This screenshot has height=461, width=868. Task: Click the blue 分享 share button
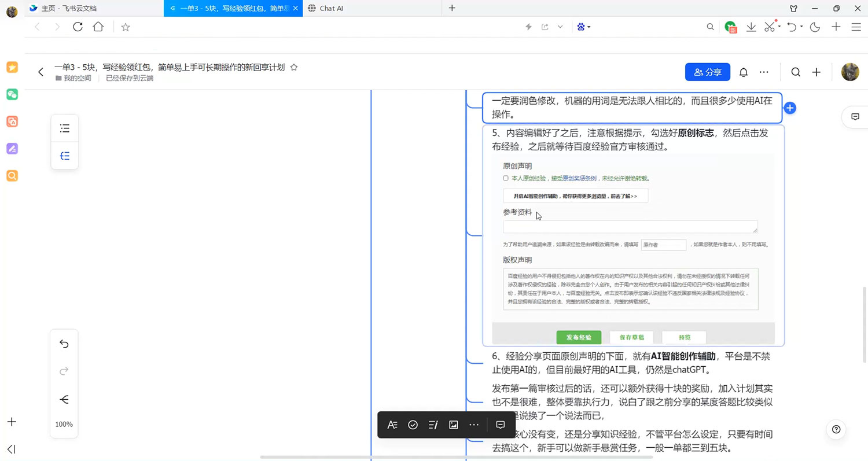pyautogui.click(x=707, y=72)
